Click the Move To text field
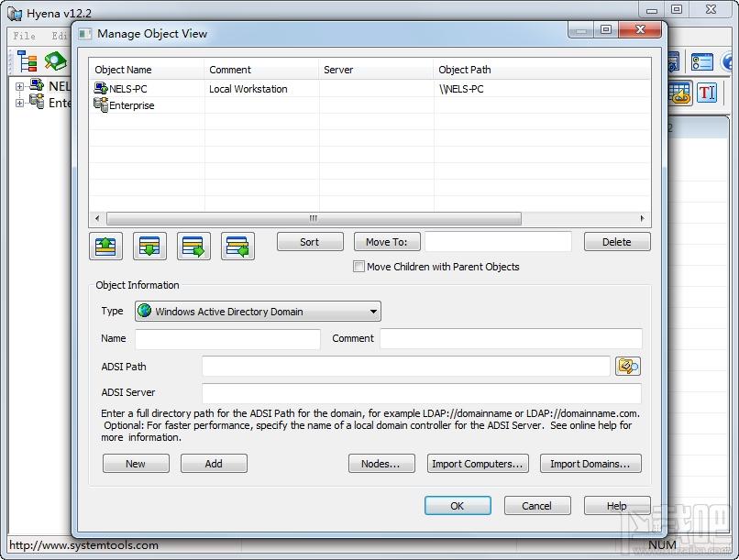 (x=498, y=242)
